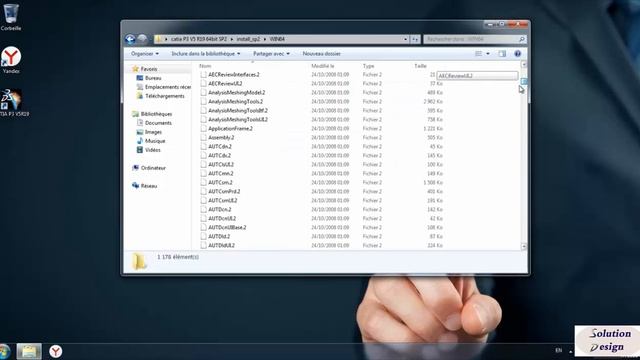Open Inclure dans la bibliothèque dropdown
Viewport: 640px width, 360px height.
click(x=206, y=53)
